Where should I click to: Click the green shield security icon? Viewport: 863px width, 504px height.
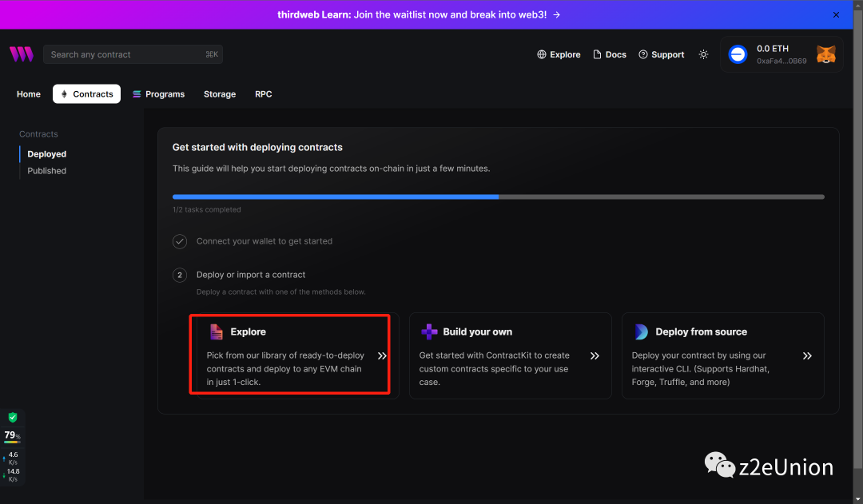pyautogui.click(x=13, y=418)
